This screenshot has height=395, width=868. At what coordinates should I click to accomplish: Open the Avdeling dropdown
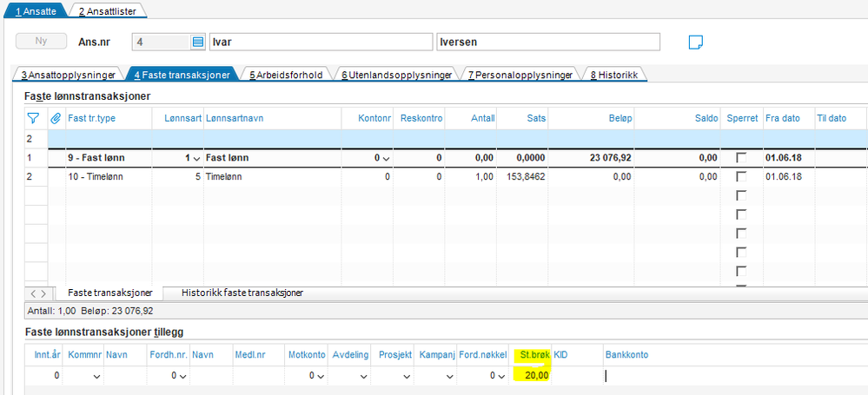click(364, 376)
